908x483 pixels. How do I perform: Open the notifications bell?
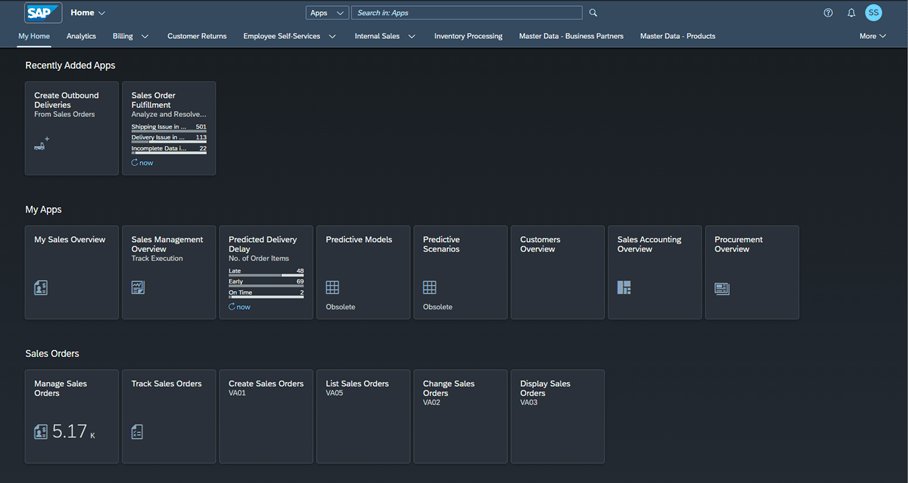click(x=851, y=13)
